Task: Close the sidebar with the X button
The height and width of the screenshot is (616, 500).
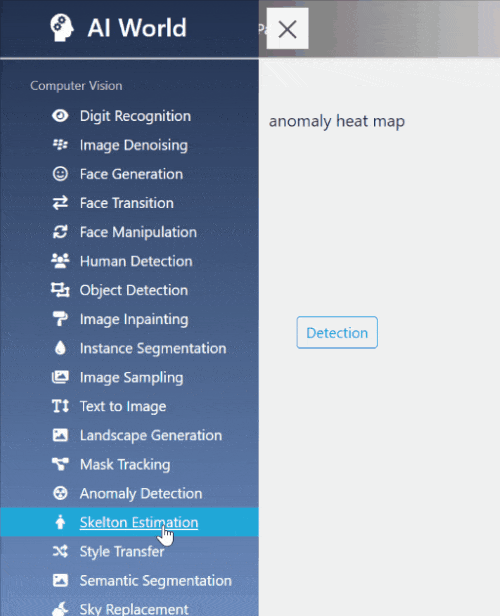Action: pos(288,29)
